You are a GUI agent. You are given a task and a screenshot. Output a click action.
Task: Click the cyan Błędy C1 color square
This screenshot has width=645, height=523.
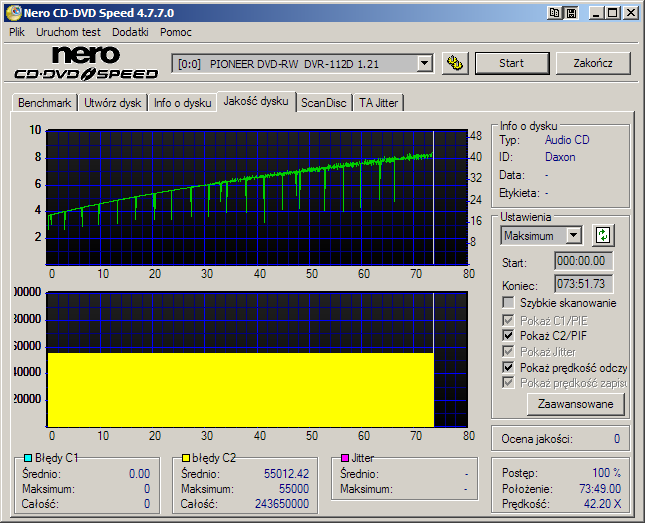[x=28, y=458]
